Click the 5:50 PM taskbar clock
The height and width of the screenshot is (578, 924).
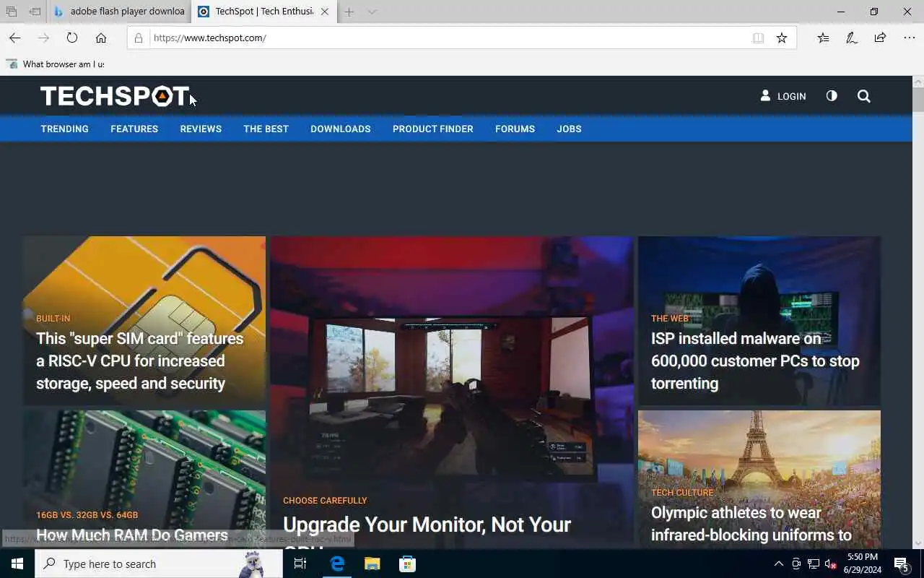(862, 564)
